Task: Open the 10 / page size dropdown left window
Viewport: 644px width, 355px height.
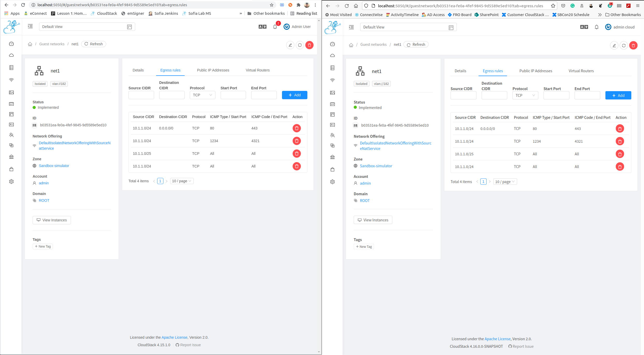Action: click(182, 181)
